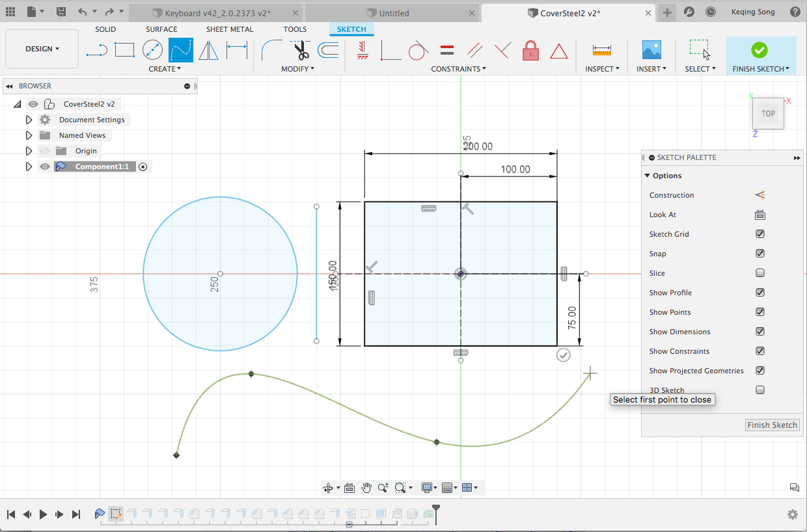Switch to the Keyboard v42 document tab
Image resolution: width=807 pixels, height=532 pixels.
pos(217,13)
